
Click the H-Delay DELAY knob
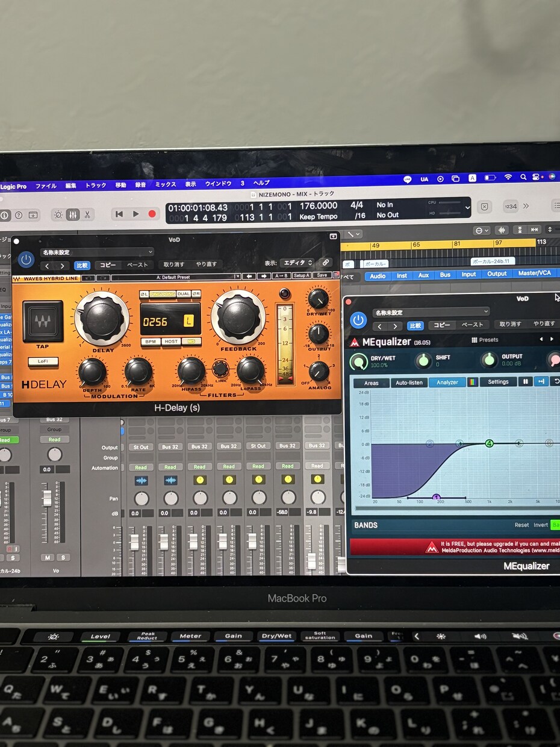[x=103, y=318]
